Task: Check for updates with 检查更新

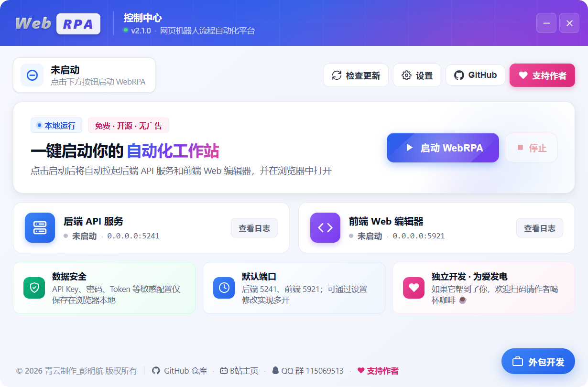Action: [x=356, y=75]
